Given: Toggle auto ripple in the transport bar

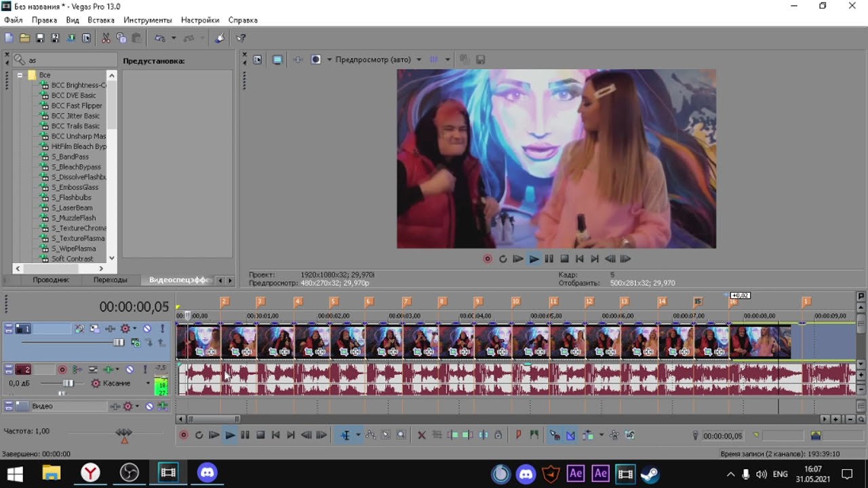Looking at the screenshot, I should coord(587,435).
